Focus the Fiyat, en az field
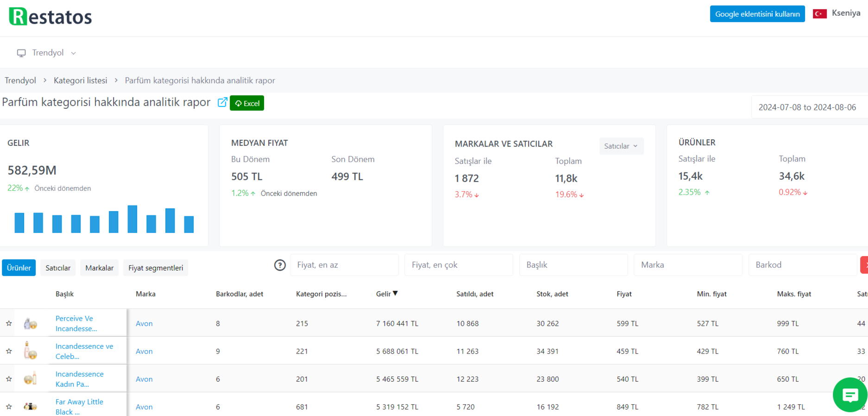This screenshot has height=416, width=868. coord(344,265)
